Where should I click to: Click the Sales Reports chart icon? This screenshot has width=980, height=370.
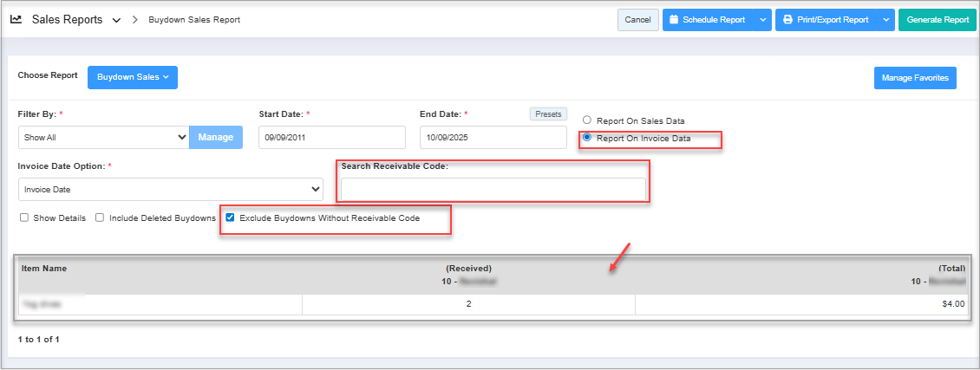point(16,19)
